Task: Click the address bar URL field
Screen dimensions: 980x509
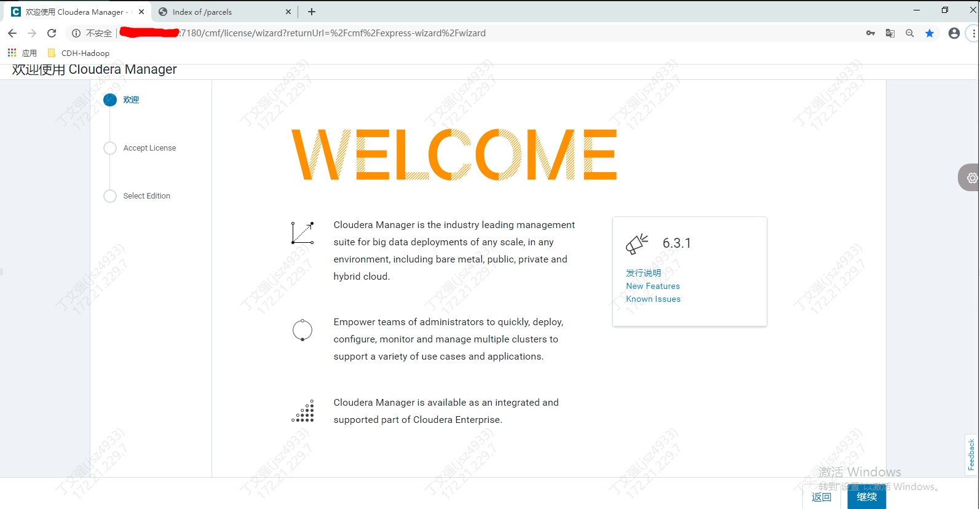Action: click(461, 33)
